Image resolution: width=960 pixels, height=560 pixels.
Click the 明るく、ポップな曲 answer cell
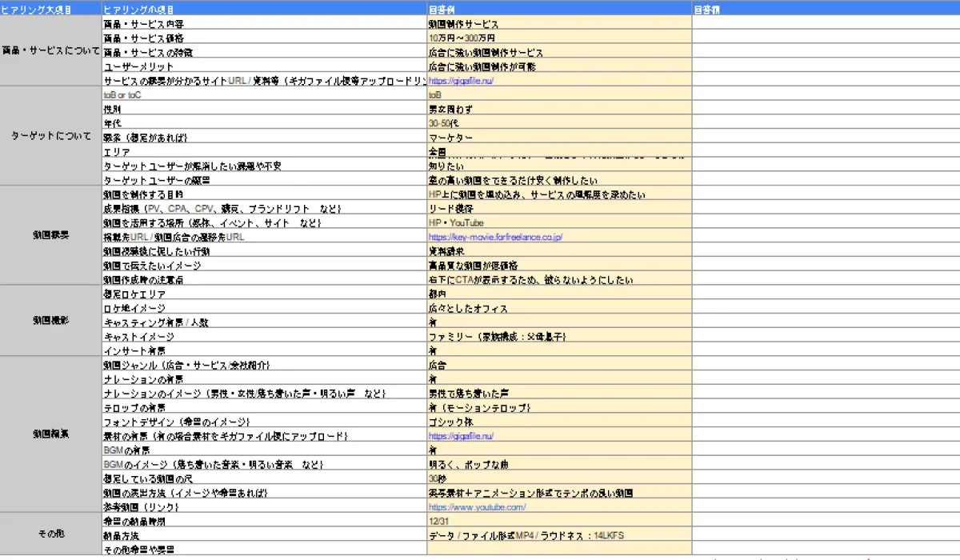pos(559,465)
